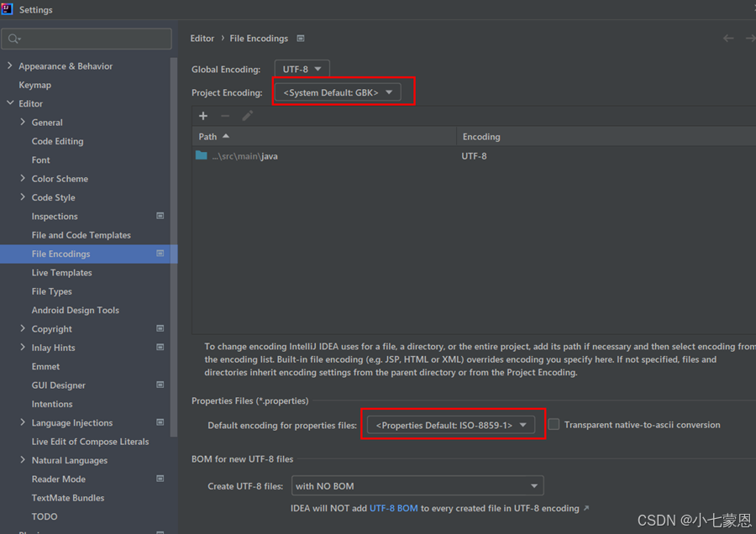Select the File Encodings settings entry
This screenshot has width=756, height=534.
click(x=60, y=254)
